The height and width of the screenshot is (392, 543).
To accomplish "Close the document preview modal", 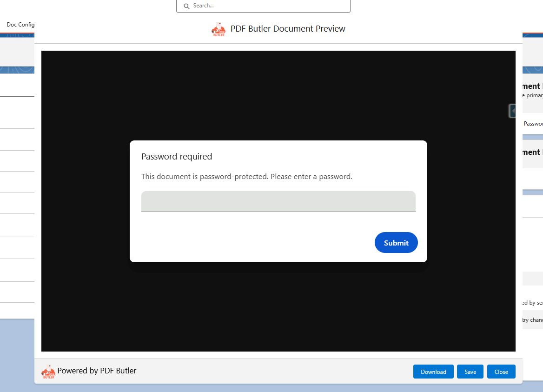I will tap(501, 372).
